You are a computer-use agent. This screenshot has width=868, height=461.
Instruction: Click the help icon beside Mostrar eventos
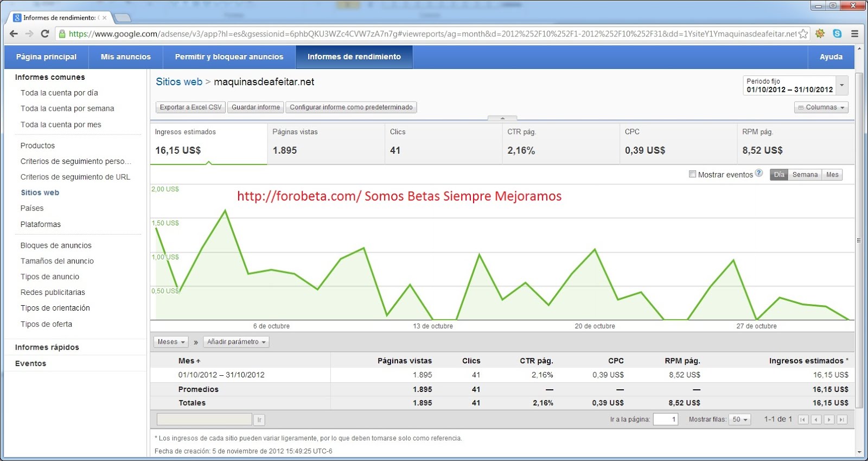(759, 173)
